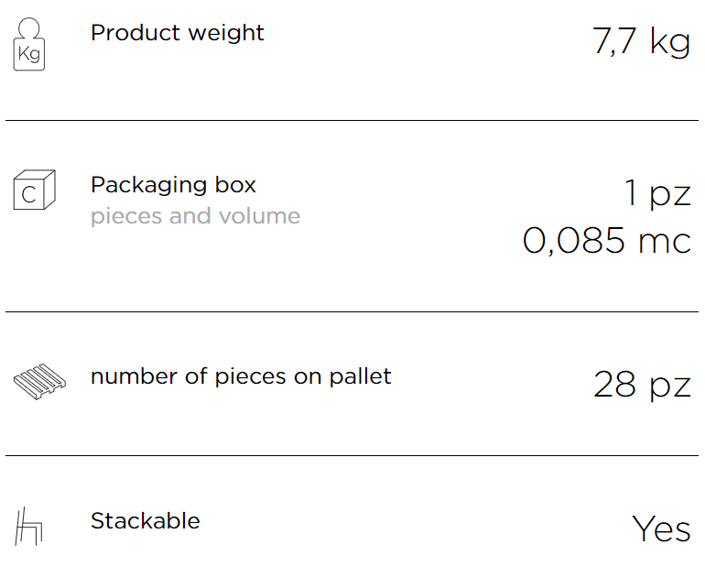
Task: Select the 1 pz value
Action: [657, 193]
